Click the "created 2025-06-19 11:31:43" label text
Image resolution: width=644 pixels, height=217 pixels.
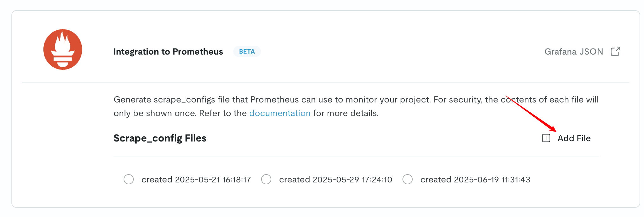click(475, 180)
